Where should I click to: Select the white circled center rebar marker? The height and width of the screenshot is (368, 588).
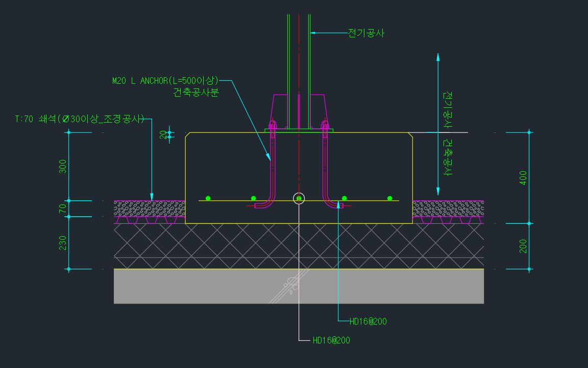(x=299, y=198)
